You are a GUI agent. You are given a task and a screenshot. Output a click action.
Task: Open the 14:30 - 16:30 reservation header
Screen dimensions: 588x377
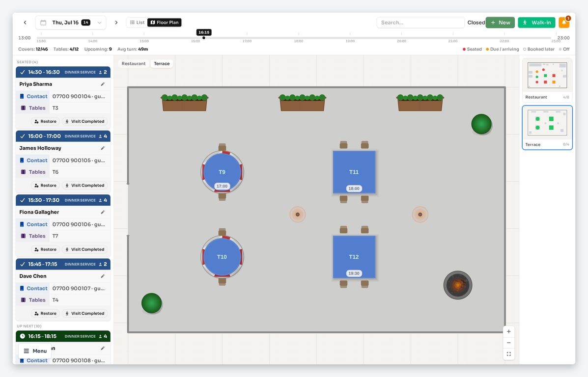[x=63, y=72]
